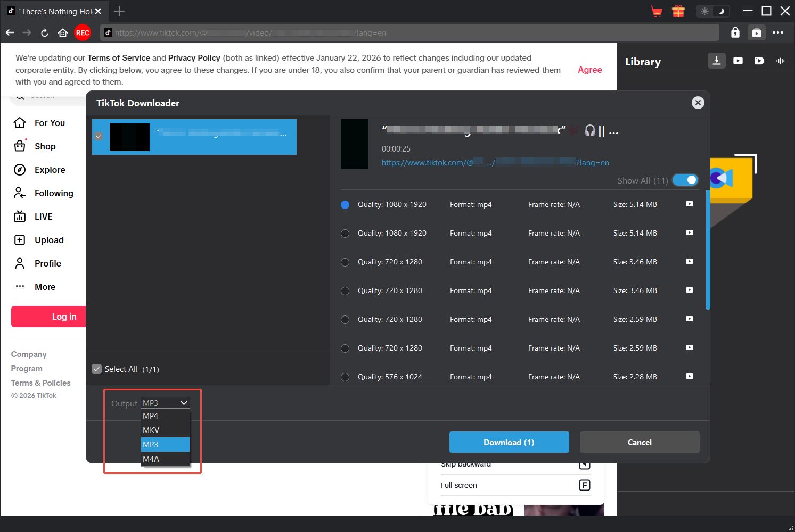Open the Explore page in TikTok sidebar
Viewport: 795px width, 532px height.
coord(50,170)
